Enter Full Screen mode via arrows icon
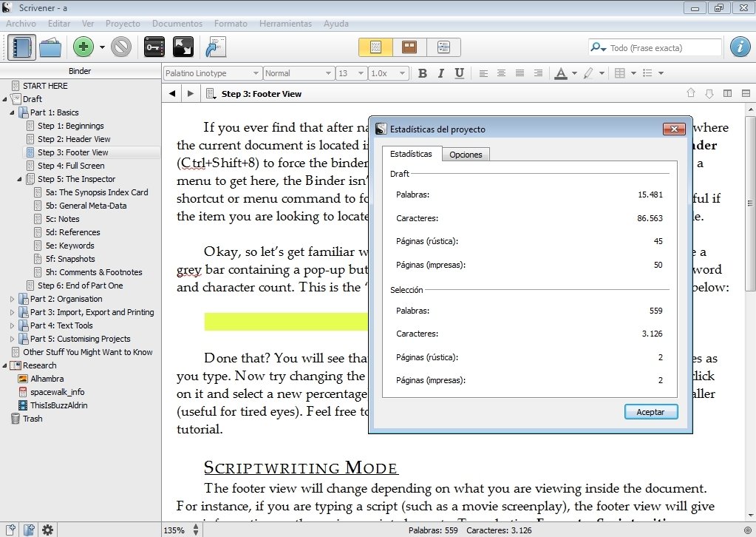This screenshot has height=537, width=756. pyautogui.click(x=183, y=47)
